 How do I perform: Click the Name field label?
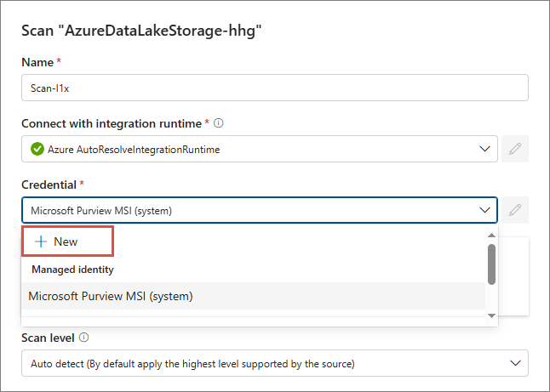click(37, 62)
